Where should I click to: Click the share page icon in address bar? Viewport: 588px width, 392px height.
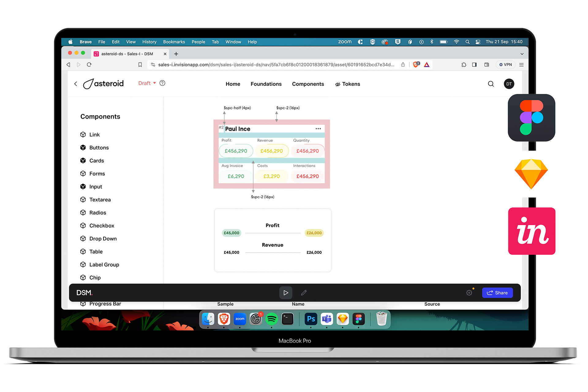tap(403, 65)
